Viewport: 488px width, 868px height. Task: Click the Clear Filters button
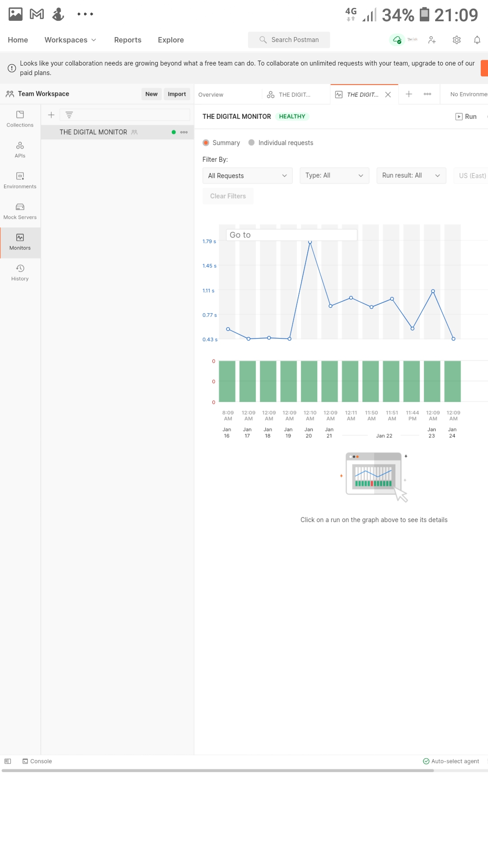point(228,196)
